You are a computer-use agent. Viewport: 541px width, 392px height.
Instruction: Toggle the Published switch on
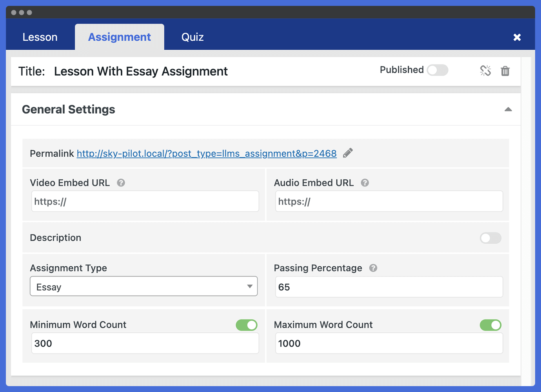tap(438, 70)
